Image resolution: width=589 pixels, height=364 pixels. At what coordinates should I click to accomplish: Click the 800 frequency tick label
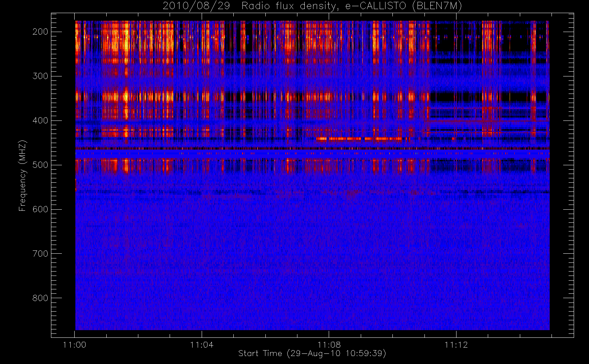tap(40, 298)
